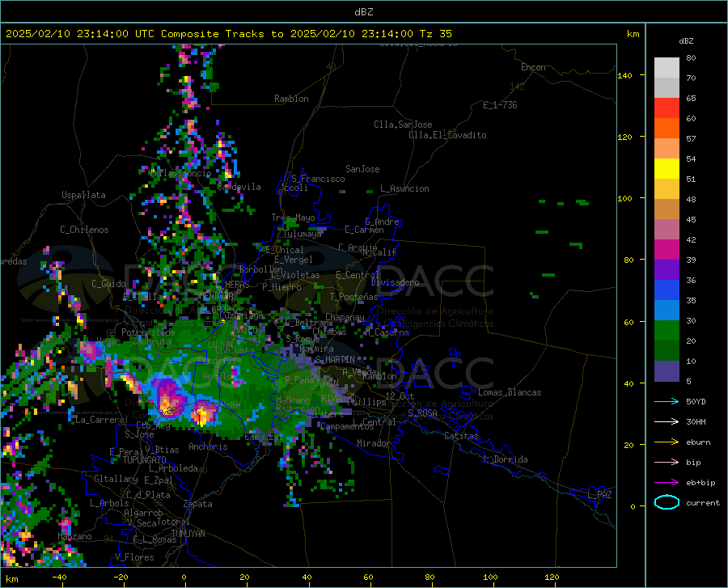Click the SanJose town label
728x588 pixels.
click(362, 169)
